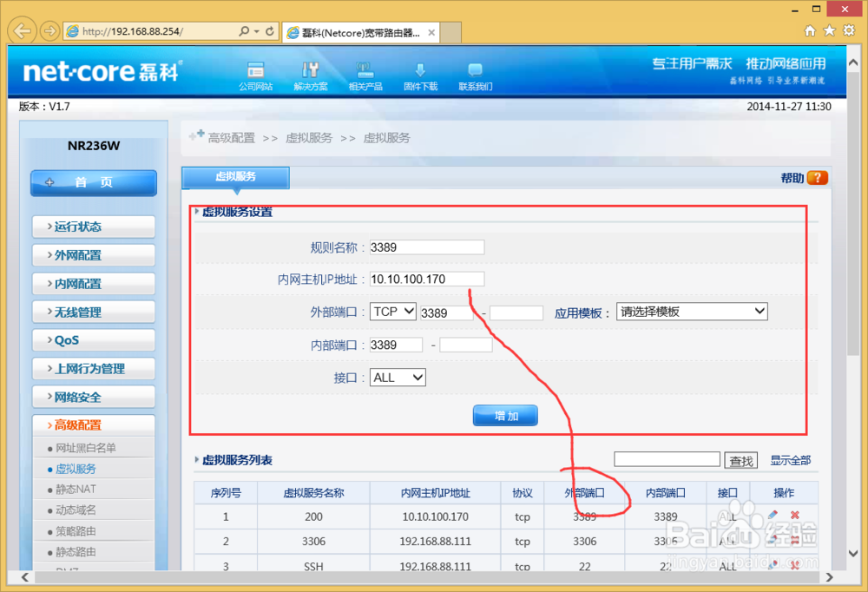Open the 静态路由 submenu item
Screen dimensions: 868x592
click(x=76, y=552)
